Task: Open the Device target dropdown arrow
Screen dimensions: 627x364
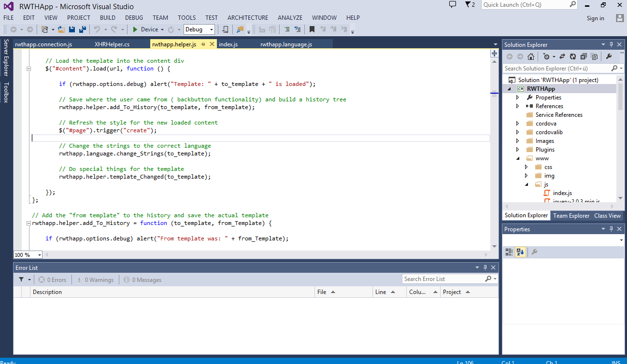Action: tap(162, 29)
